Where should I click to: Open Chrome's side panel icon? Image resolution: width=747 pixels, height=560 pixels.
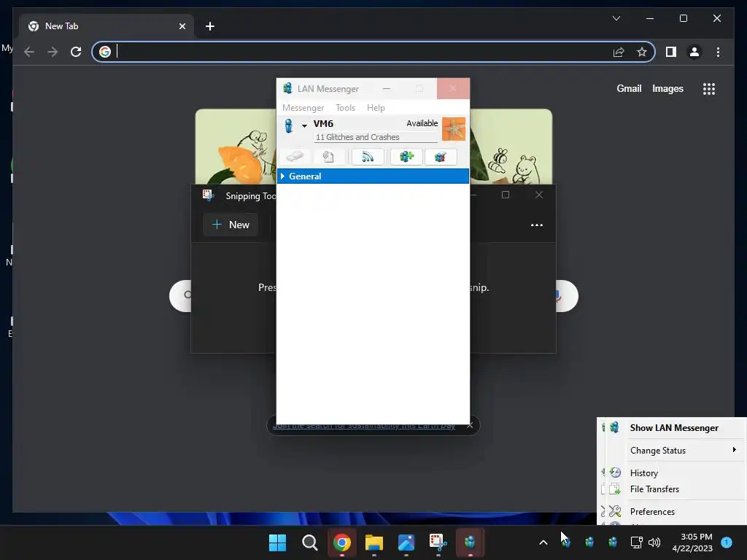coord(671,52)
